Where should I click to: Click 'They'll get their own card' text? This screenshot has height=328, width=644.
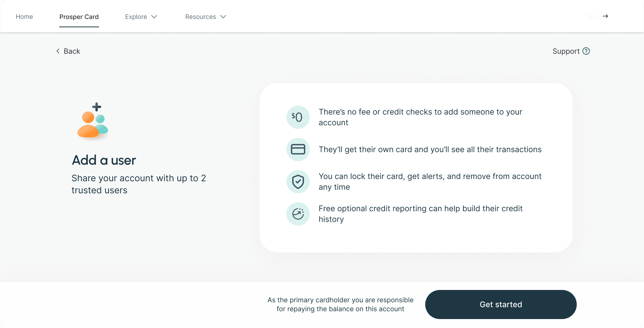pos(430,149)
